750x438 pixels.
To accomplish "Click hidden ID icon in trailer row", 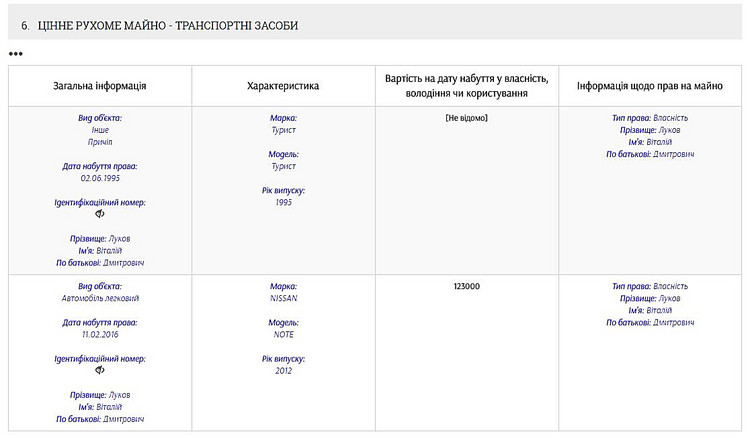I will point(99,214).
